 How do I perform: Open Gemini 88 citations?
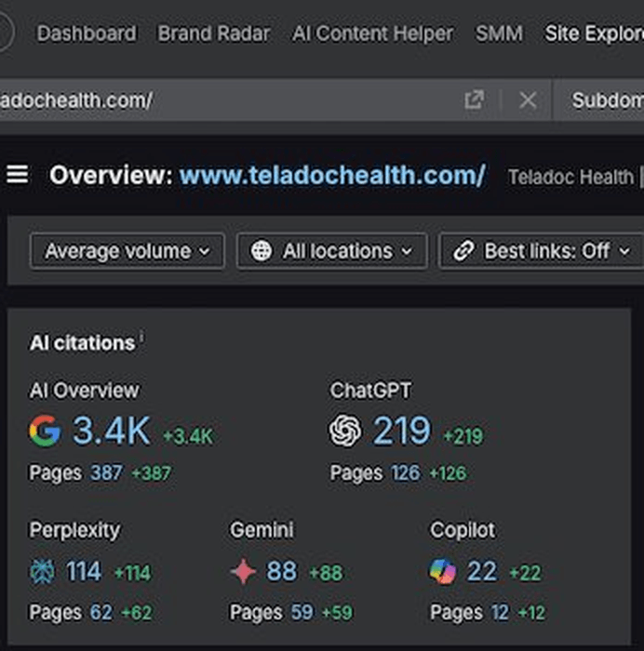point(282,572)
